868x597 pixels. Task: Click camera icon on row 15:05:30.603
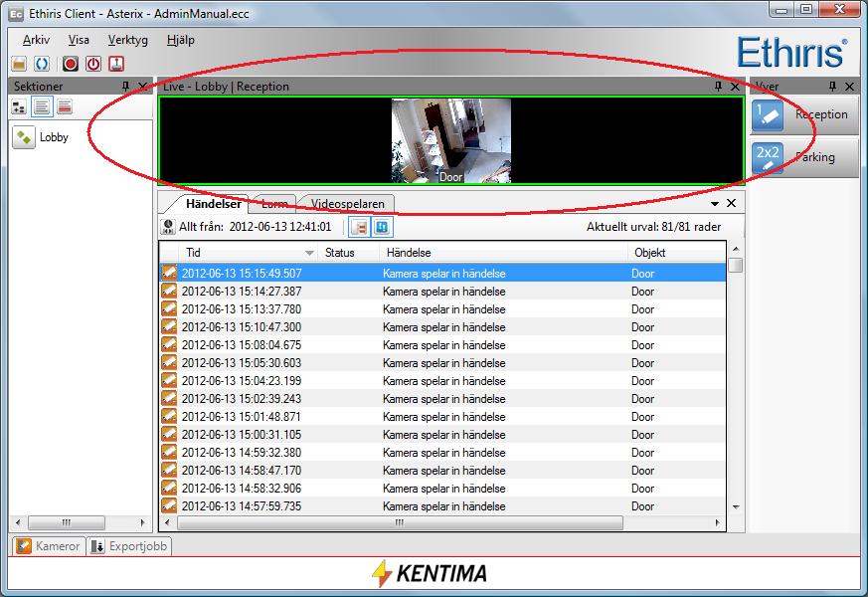coord(169,363)
